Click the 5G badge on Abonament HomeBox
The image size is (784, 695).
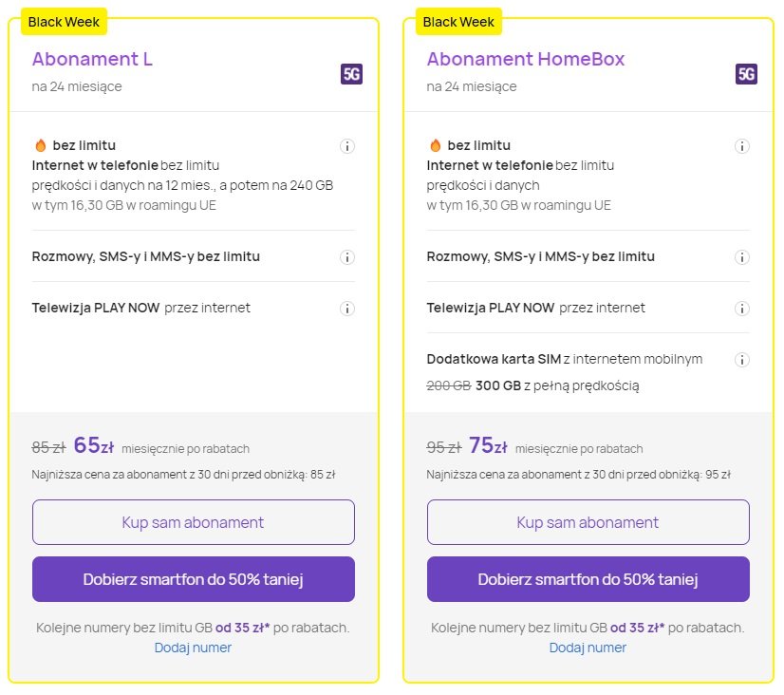click(x=746, y=74)
